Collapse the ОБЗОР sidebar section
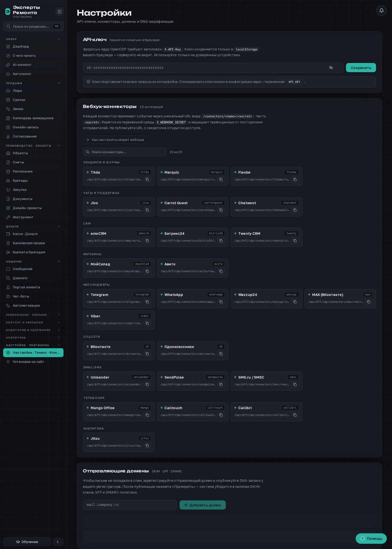Image resolution: width=392 pixels, height=549 pixels. click(33, 39)
